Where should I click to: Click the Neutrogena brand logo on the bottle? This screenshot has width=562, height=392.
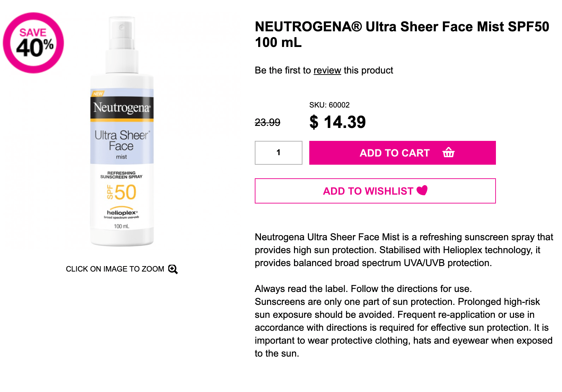pos(121,107)
